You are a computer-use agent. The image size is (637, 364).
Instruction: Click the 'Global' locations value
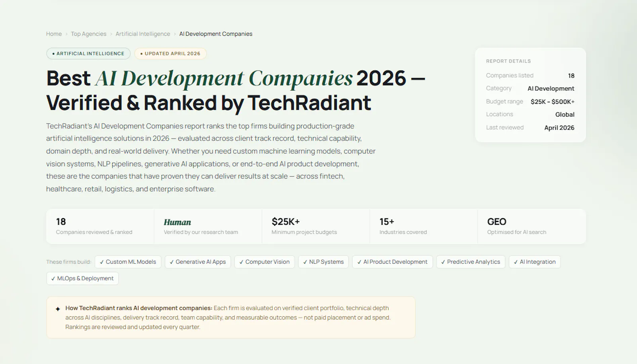(565, 115)
